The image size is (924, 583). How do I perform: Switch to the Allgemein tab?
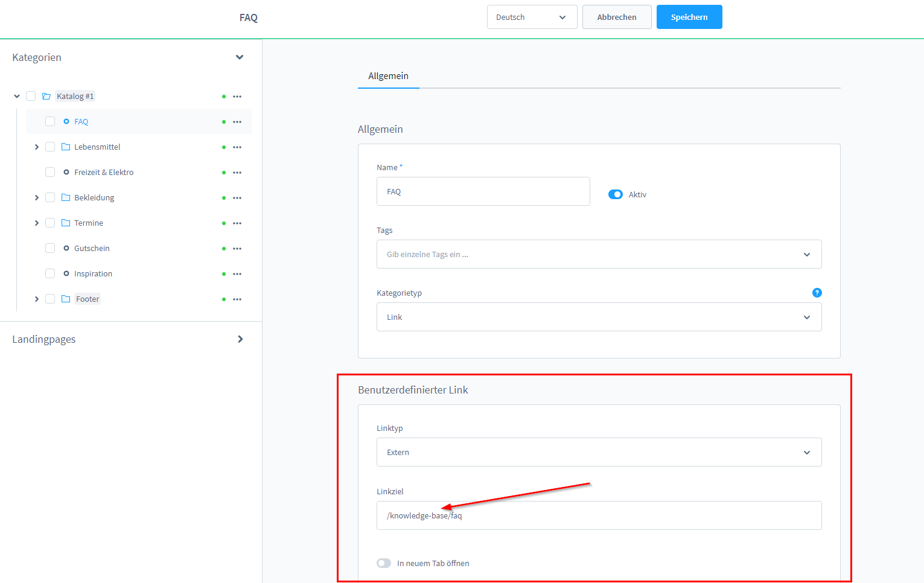coord(388,76)
